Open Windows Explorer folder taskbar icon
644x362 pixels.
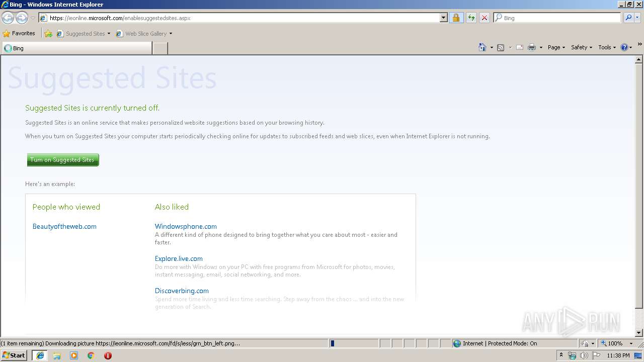point(57,355)
